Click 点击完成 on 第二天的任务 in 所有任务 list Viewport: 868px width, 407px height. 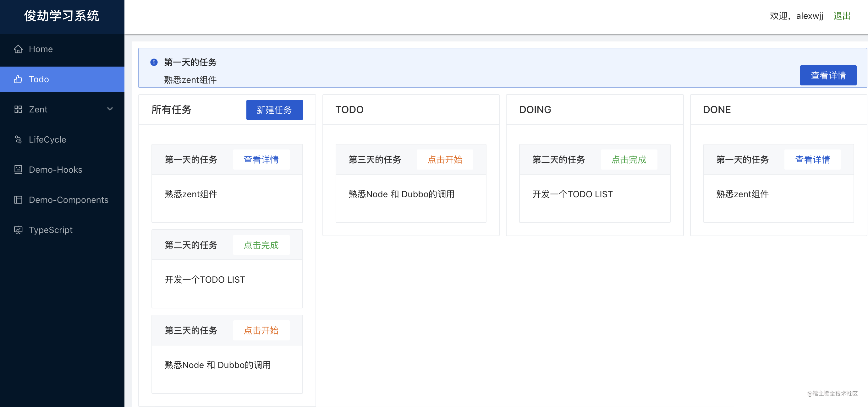pos(261,245)
